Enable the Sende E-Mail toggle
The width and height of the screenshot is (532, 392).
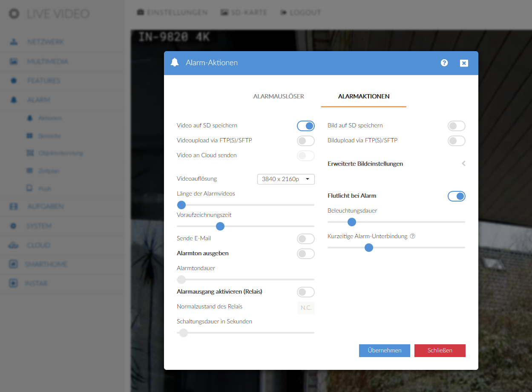(305, 239)
